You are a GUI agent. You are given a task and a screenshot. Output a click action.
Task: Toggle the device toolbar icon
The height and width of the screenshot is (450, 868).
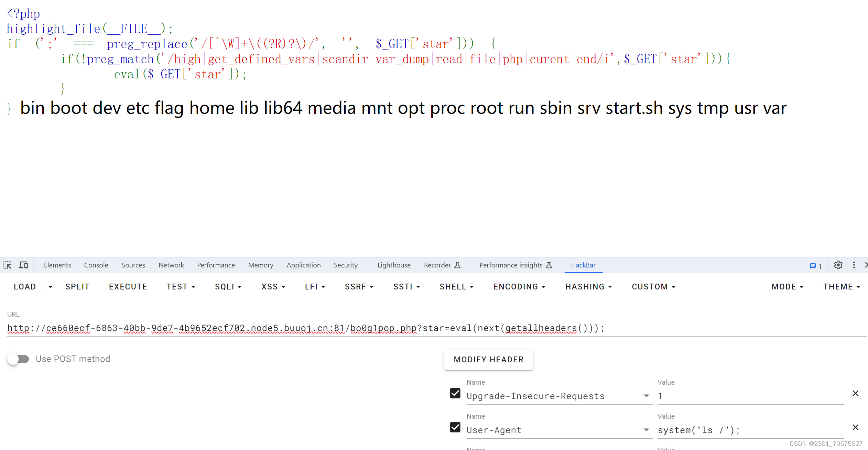23,265
